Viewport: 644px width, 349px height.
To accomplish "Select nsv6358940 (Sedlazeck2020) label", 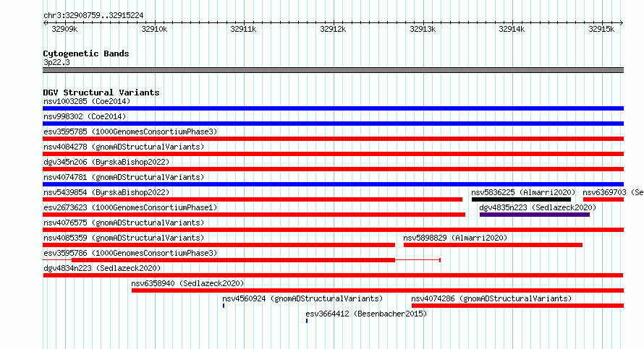I will tap(187, 283).
